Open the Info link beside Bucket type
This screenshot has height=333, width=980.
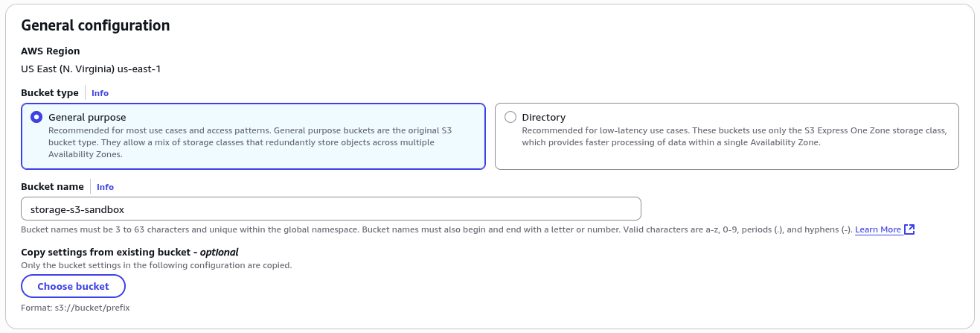pyautogui.click(x=100, y=93)
